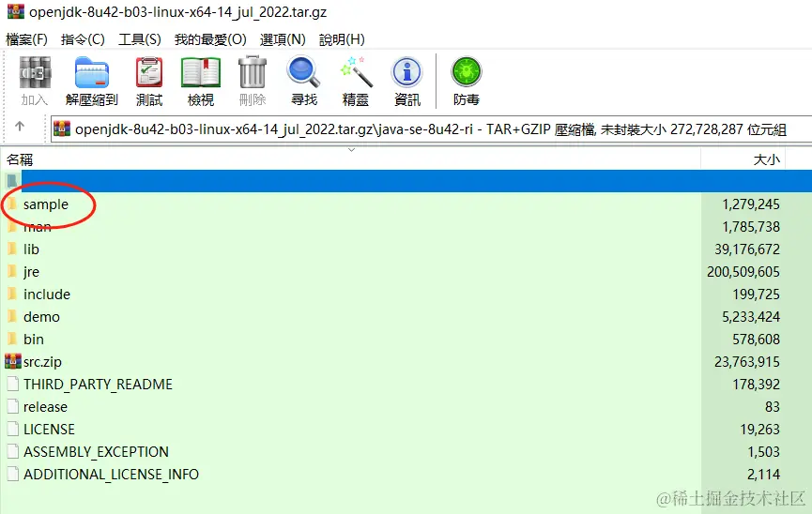Open the Tools (工具) menu
Screen dimensions: 812x514
[x=140, y=39]
